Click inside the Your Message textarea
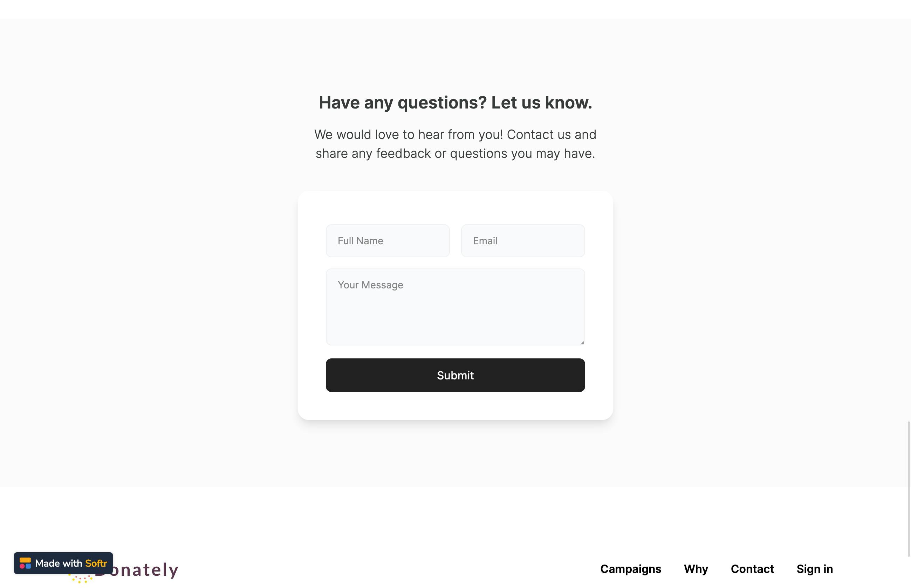This screenshot has height=588, width=911. [455, 307]
